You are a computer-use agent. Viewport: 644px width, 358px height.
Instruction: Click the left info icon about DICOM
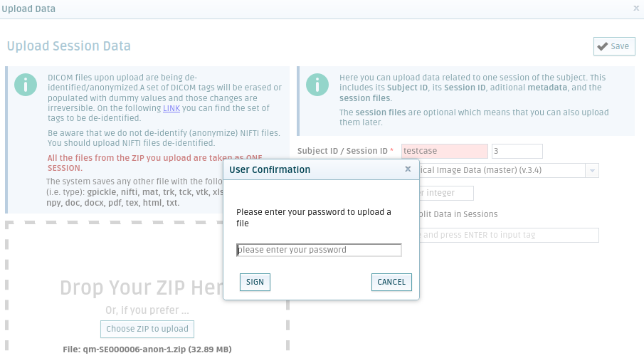26,85
